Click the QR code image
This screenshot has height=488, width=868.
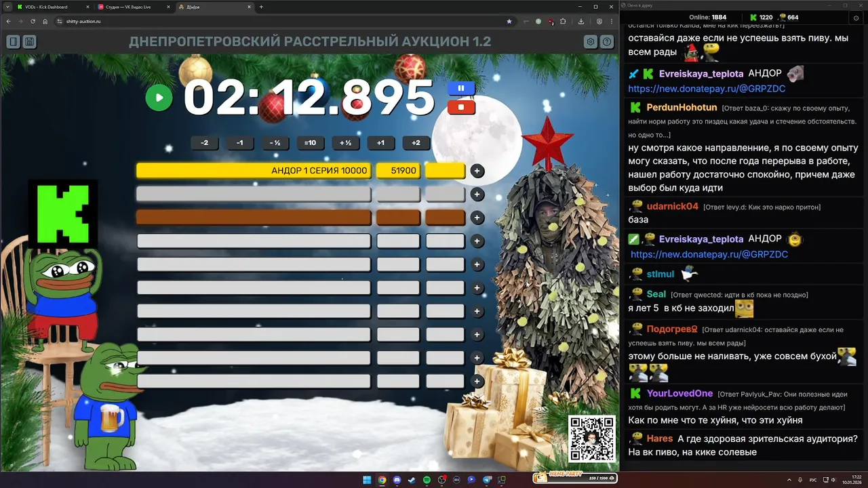[x=592, y=439]
